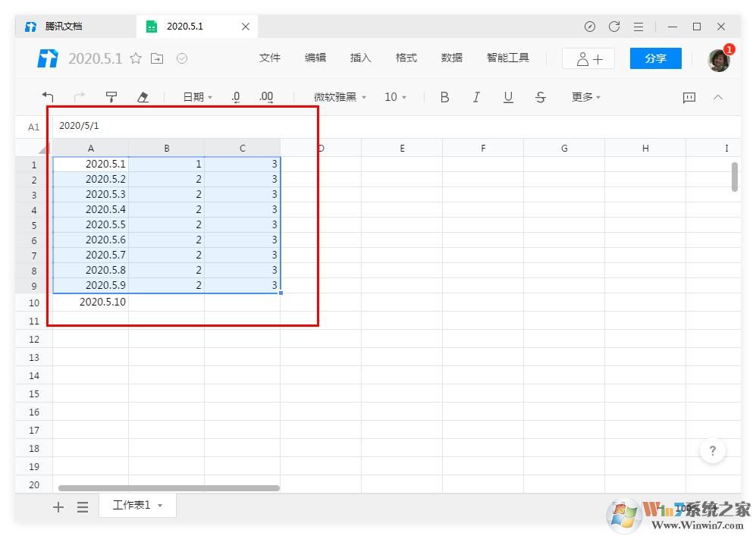This screenshot has width=756, height=536.
Task: Open the 日期 number format dropdown
Action: click(x=196, y=97)
